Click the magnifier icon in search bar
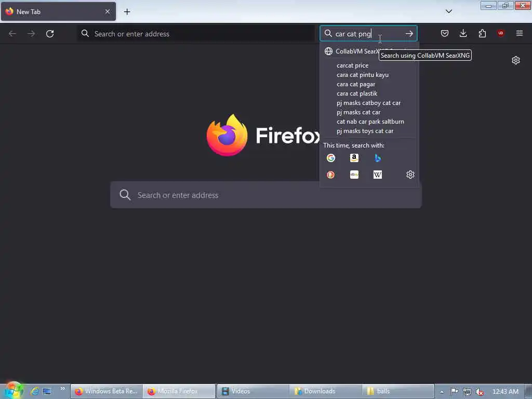532x399 pixels. click(328, 33)
